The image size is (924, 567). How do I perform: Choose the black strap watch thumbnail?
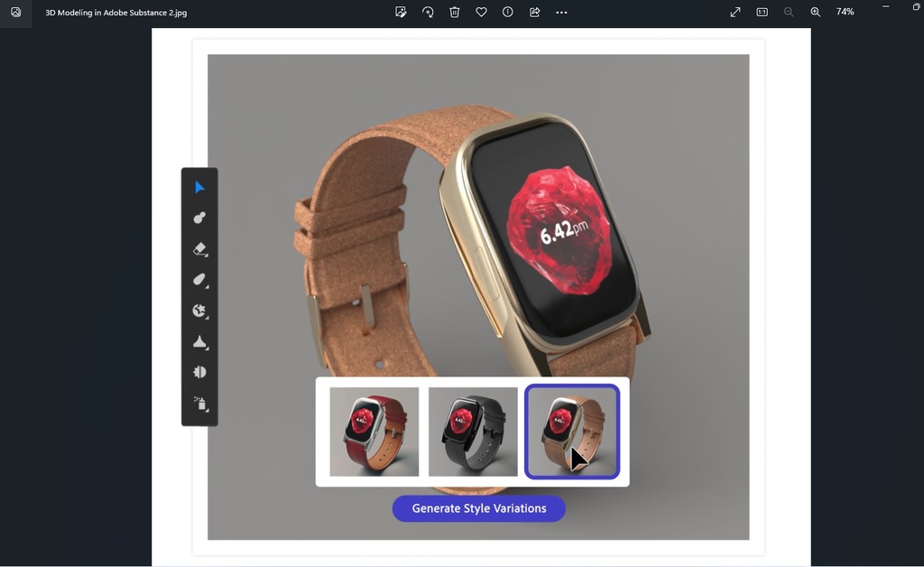point(473,432)
